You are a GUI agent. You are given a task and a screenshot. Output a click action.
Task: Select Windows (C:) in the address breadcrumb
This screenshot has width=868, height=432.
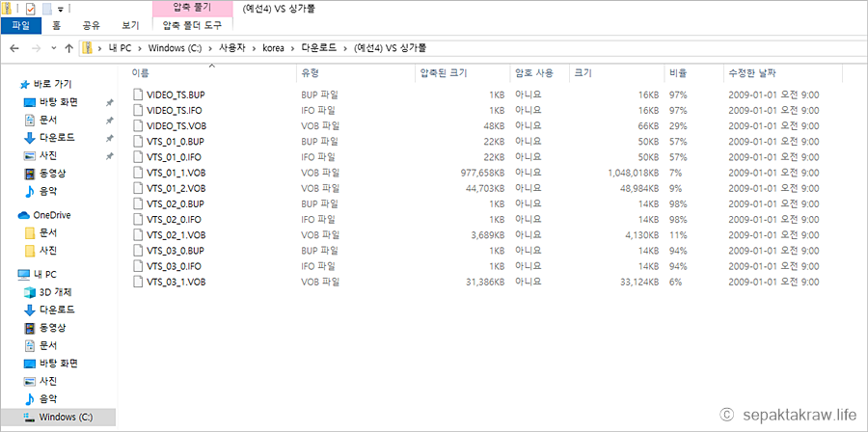tap(174, 48)
